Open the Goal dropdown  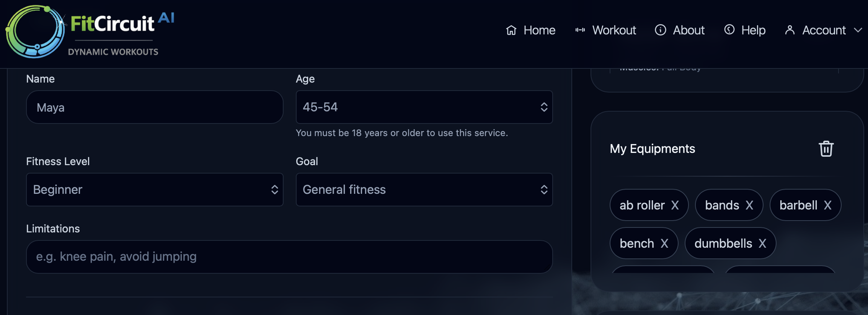(x=424, y=190)
